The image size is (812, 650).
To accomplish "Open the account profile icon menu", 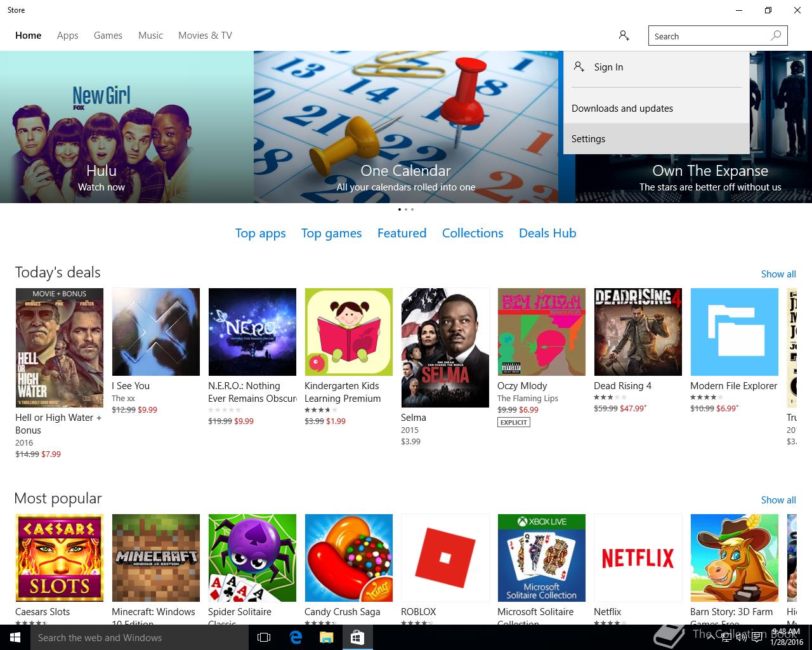I will [624, 36].
